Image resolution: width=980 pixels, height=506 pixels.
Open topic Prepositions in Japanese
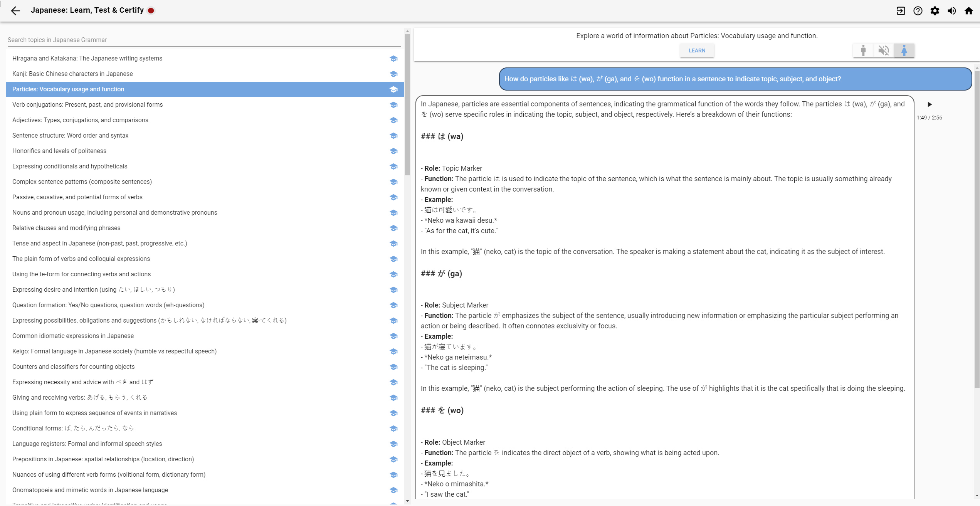pos(205,459)
